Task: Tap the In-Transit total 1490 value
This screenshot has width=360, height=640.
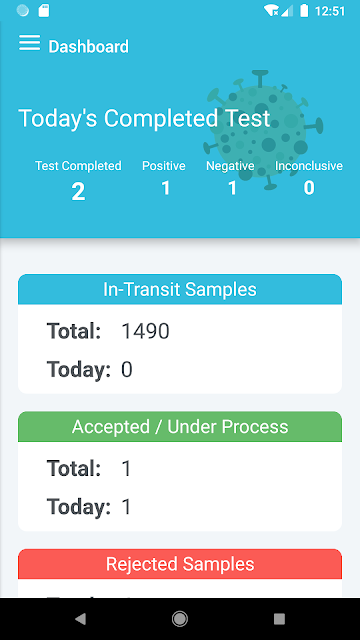Action: 145,331
